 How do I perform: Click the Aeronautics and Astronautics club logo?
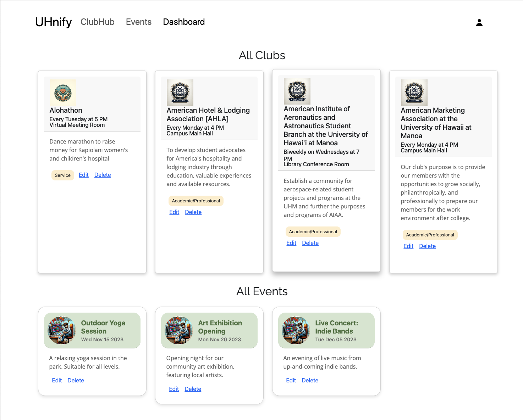297,91
